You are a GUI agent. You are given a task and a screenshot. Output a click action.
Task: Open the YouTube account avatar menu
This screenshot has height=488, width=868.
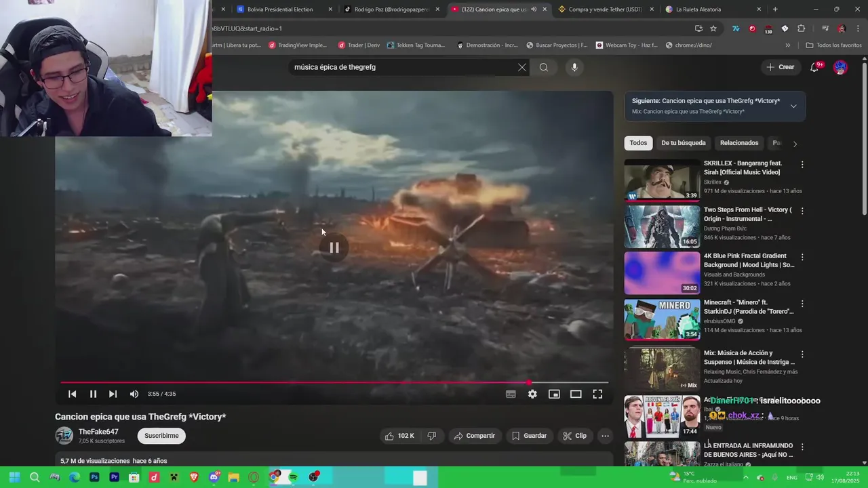point(840,67)
